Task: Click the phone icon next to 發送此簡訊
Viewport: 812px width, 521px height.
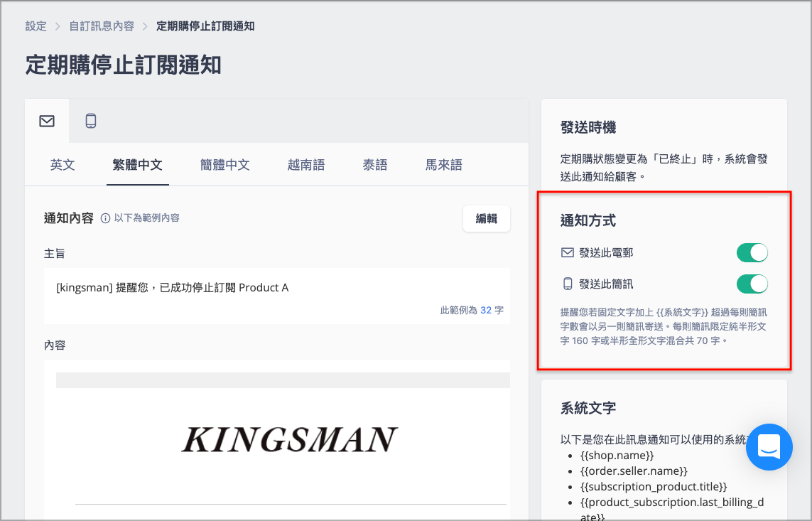Action: (568, 284)
